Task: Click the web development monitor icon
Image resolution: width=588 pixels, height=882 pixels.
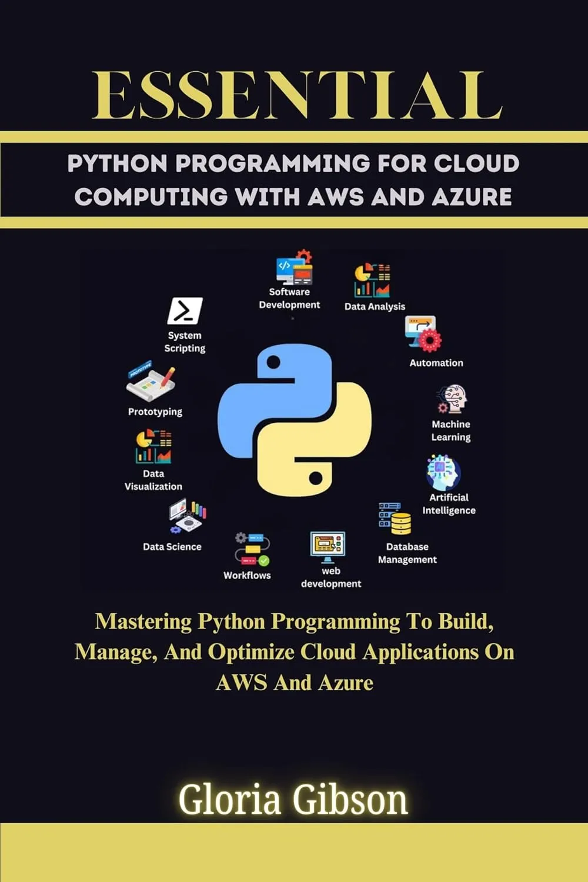Action: click(328, 547)
